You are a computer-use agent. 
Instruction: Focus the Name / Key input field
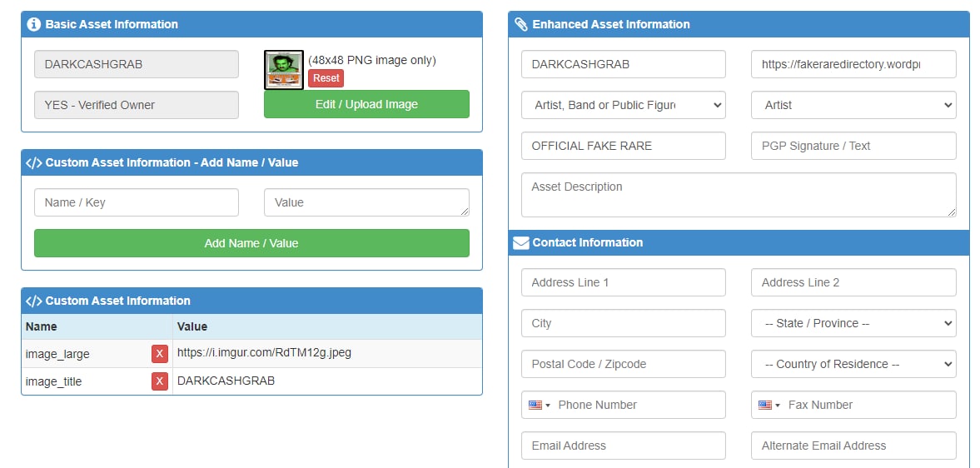coord(137,202)
